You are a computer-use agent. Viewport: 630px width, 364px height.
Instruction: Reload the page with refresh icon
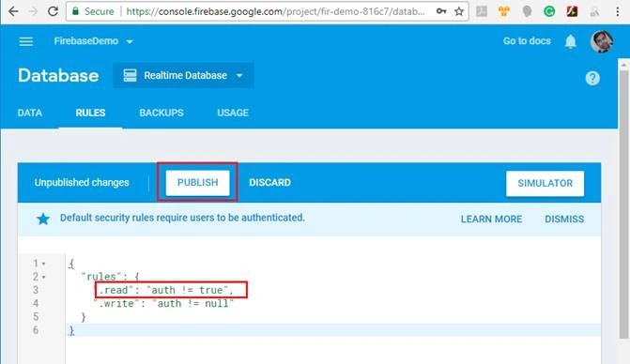point(53,11)
